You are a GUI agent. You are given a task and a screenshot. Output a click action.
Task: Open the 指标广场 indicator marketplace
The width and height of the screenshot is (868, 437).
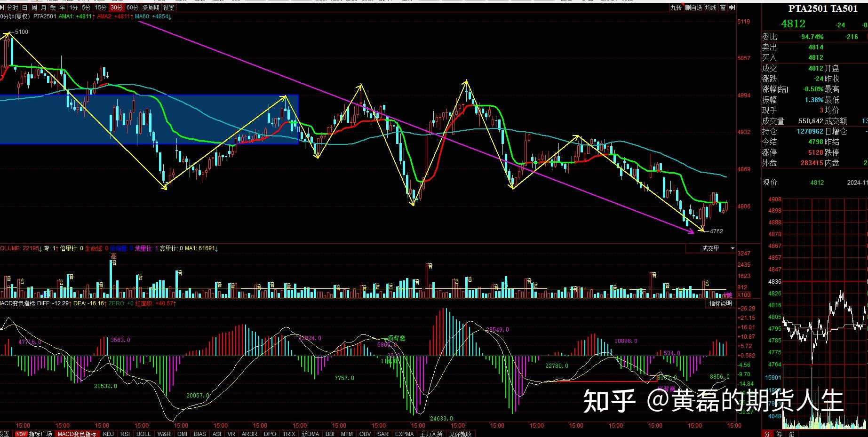(x=40, y=434)
